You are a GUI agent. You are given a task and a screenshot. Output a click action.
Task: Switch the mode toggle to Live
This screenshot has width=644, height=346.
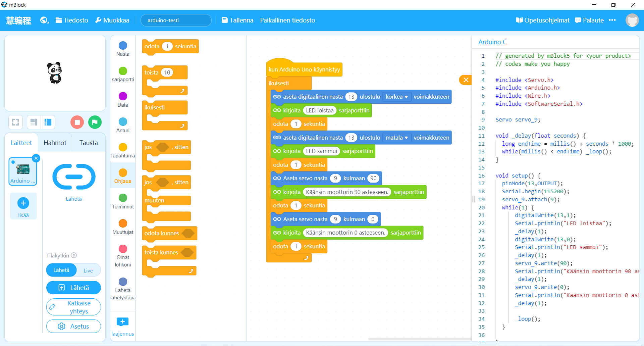[88, 270]
